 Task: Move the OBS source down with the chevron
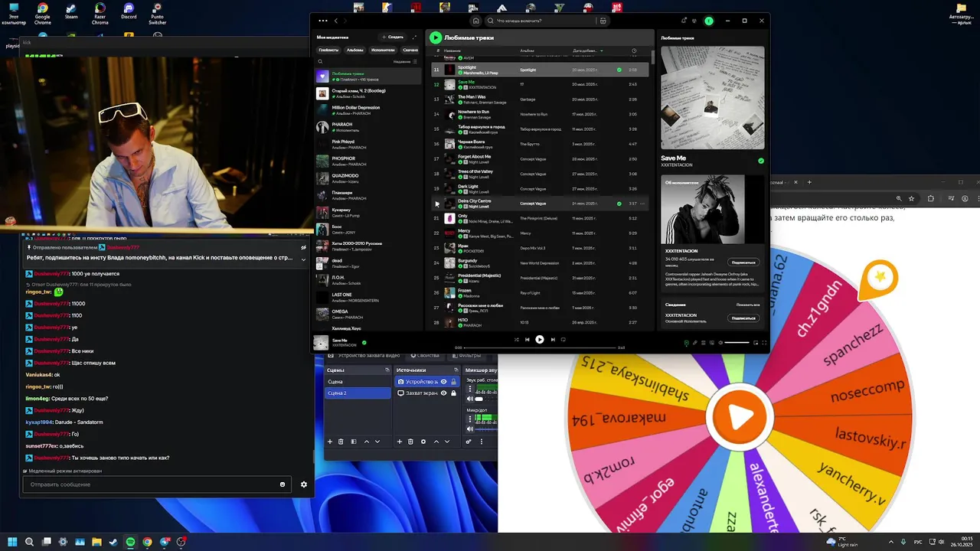click(x=447, y=442)
